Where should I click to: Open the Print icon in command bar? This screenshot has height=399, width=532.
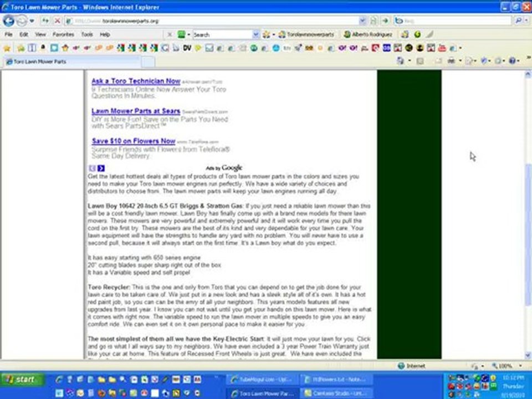click(451, 61)
